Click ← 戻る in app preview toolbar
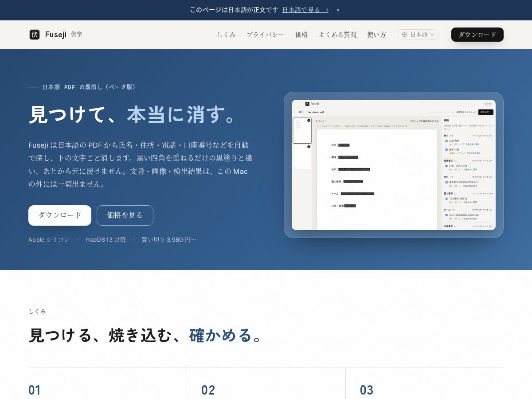Viewport: 532px width, 399px height. pos(300,112)
